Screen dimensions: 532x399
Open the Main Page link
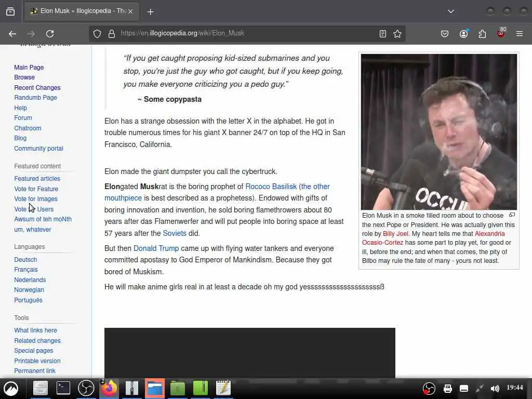pos(29,67)
